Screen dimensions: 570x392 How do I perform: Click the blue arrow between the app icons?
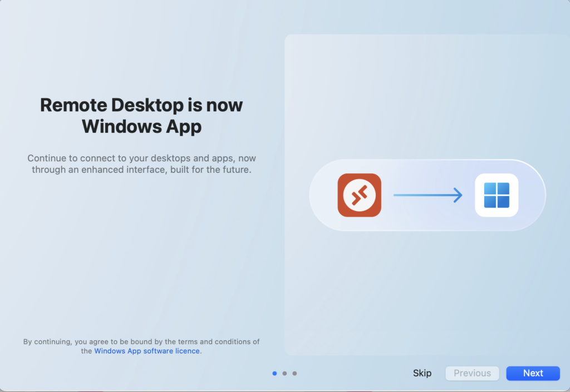[428, 195]
